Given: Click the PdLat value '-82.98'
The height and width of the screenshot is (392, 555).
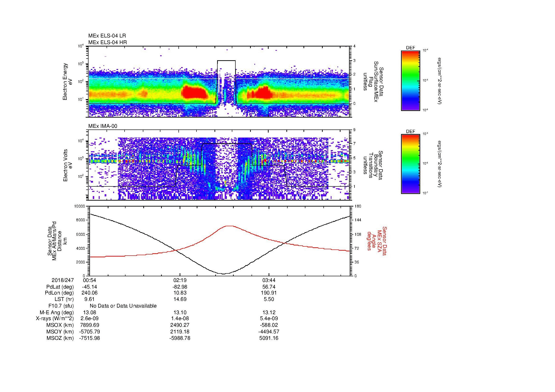Looking at the screenshot, I should pyautogui.click(x=180, y=287).
